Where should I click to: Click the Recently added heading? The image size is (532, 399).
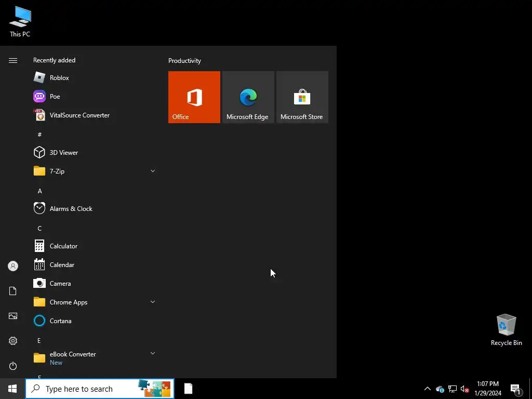pyautogui.click(x=54, y=60)
